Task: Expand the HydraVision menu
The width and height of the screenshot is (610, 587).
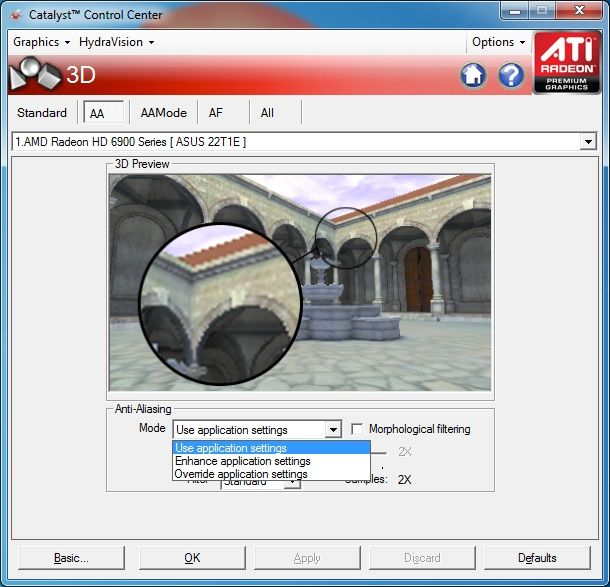Action: (x=117, y=42)
